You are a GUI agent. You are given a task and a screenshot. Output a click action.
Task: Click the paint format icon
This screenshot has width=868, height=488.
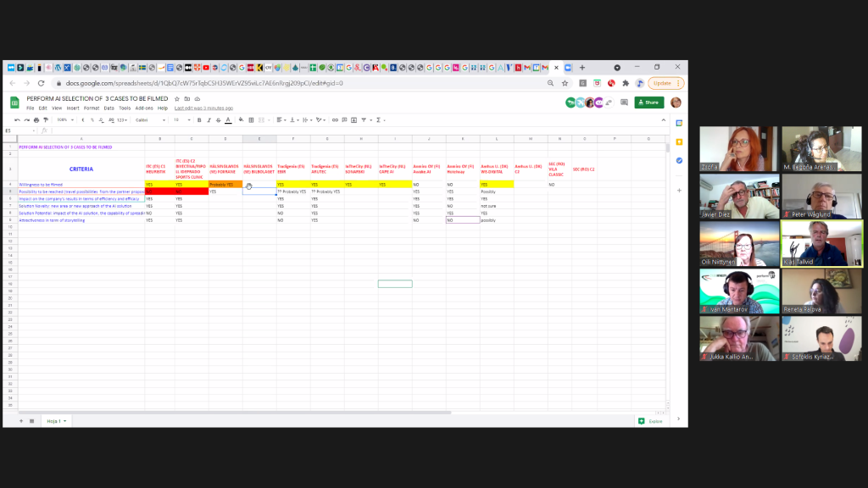click(x=47, y=120)
